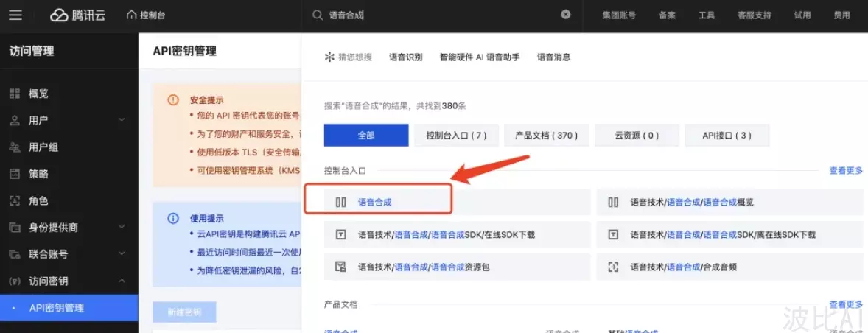868x333 pixels.
Task: Click the 用户组 icon
Action: [15, 147]
